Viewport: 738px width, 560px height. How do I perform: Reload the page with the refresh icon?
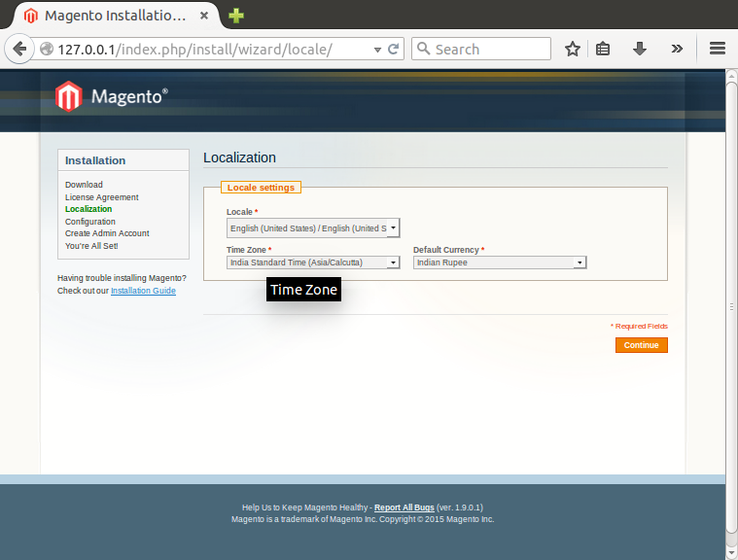point(394,49)
